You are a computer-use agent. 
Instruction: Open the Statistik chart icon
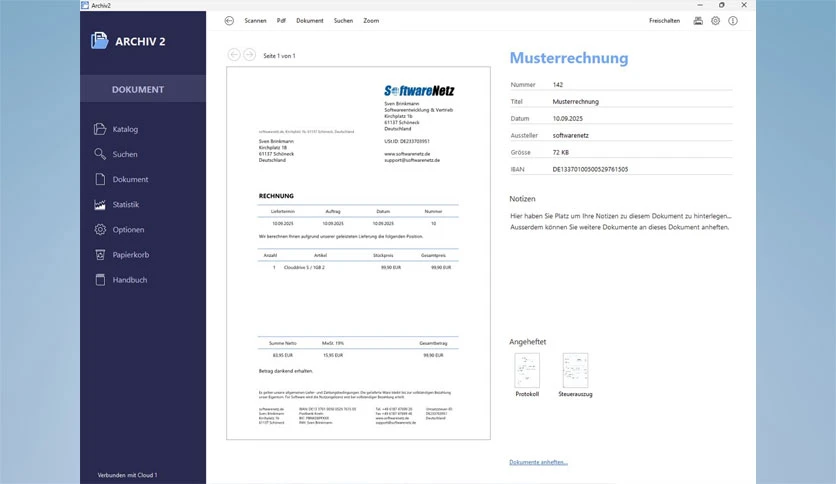[100, 204]
